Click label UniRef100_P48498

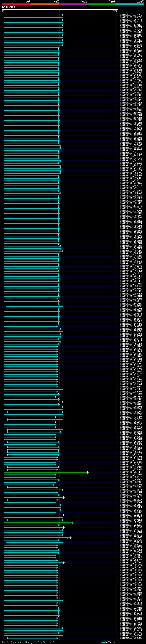(131, 143)
